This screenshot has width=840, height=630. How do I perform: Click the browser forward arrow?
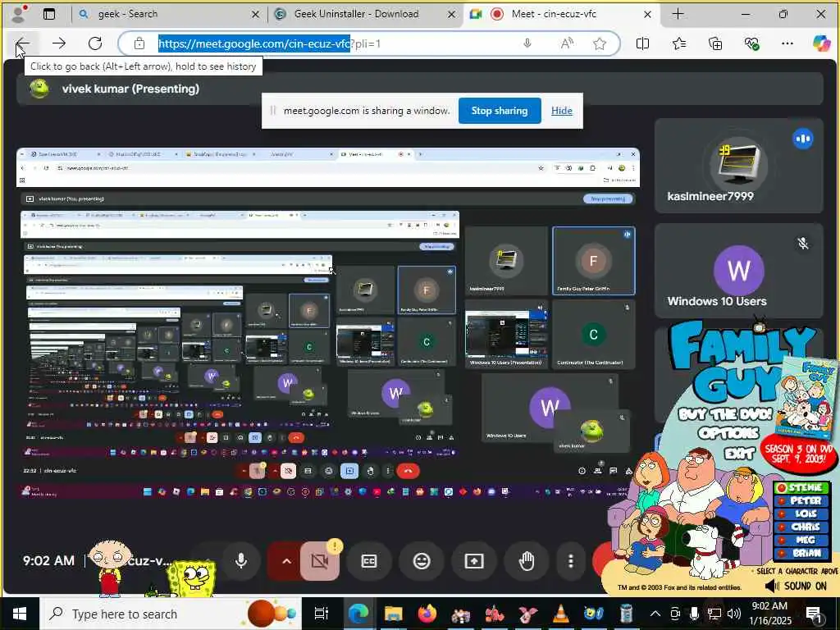(x=59, y=43)
